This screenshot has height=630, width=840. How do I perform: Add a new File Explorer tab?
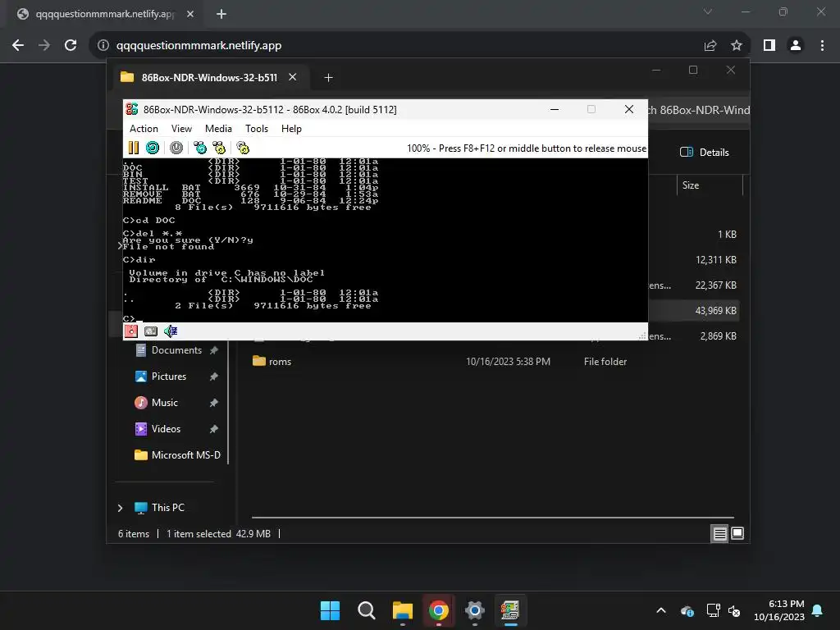328,78
